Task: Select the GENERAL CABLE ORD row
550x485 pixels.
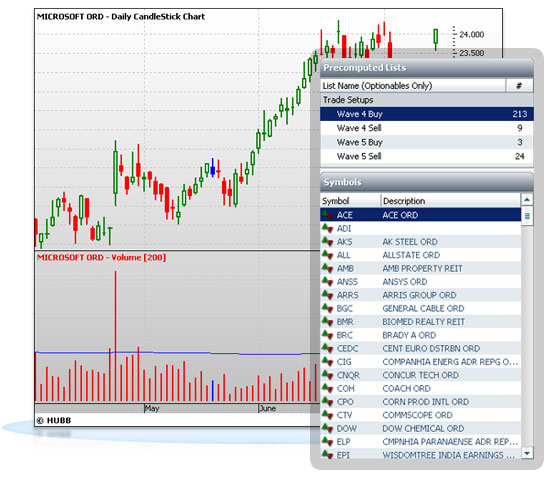Action: [421, 308]
